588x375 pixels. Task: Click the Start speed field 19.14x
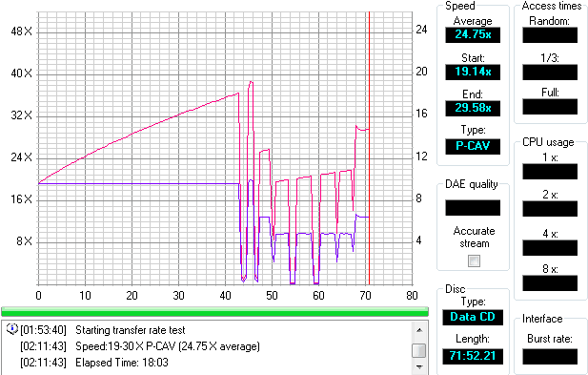click(473, 72)
